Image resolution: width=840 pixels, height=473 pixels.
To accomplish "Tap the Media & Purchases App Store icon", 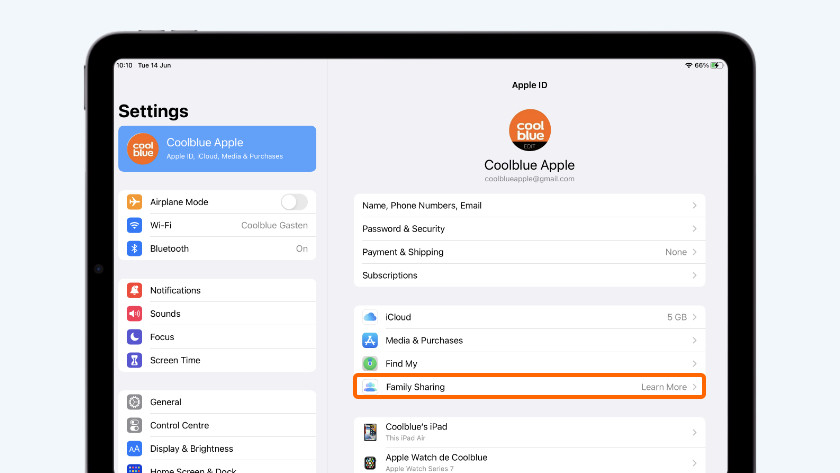I will [x=370, y=340].
